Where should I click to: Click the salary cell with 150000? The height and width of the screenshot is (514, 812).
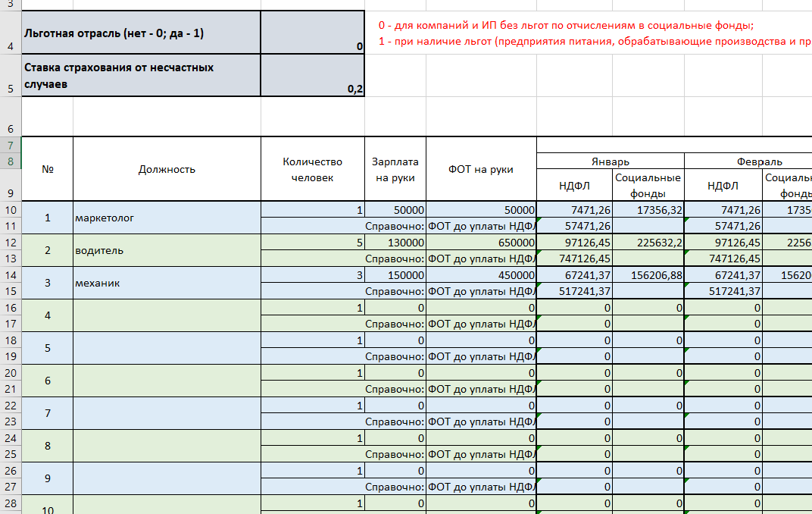coord(395,275)
